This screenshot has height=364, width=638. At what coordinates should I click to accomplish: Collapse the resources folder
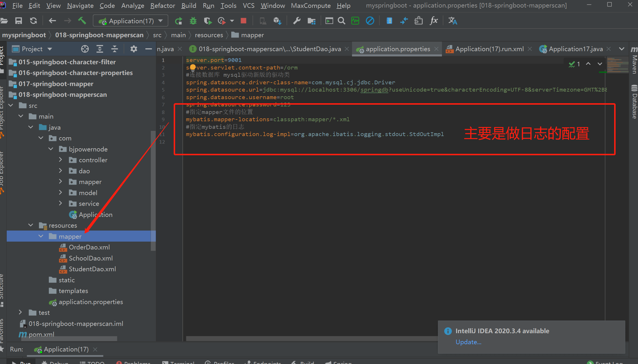click(x=31, y=225)
